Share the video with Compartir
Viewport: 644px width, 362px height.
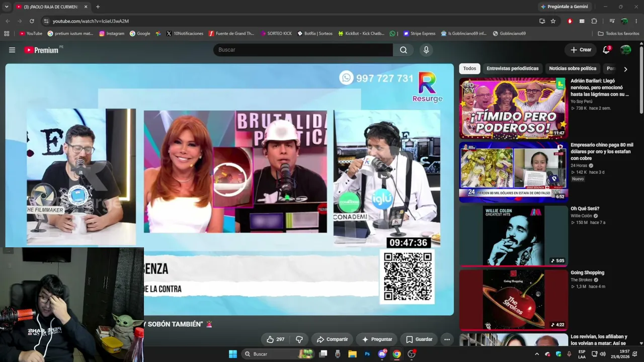(332, 339)
